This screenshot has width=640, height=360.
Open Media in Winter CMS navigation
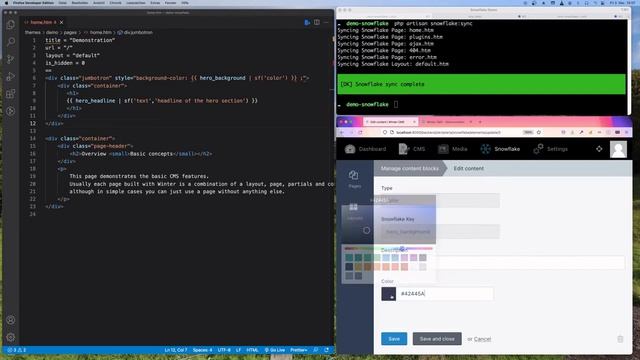click(x=453, y=149)
